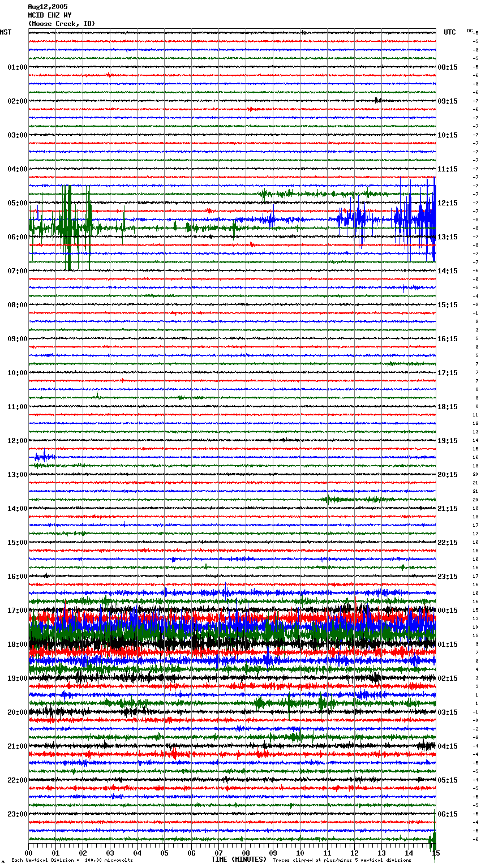Click the 16:15 UTC time label
This screenshot has width=481, height=868.
click(448, 339)
